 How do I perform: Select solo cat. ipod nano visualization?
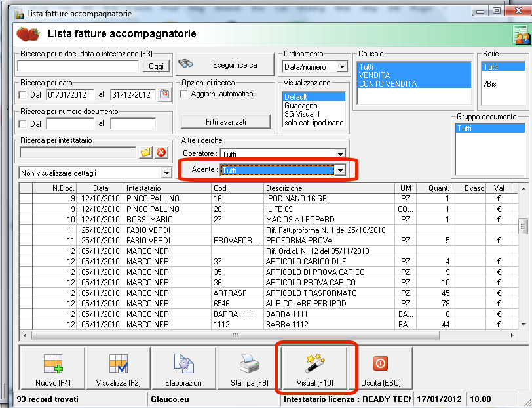[x=314, y=123]
